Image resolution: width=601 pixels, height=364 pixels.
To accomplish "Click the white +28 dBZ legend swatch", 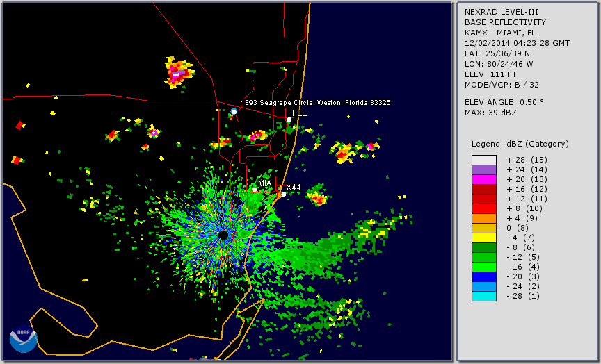I will [484, 160].
